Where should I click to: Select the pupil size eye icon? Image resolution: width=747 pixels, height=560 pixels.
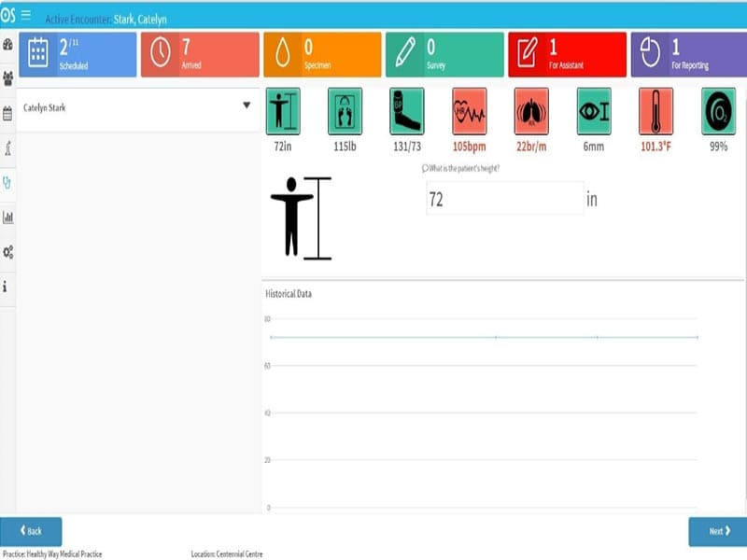tap(594, 111)
